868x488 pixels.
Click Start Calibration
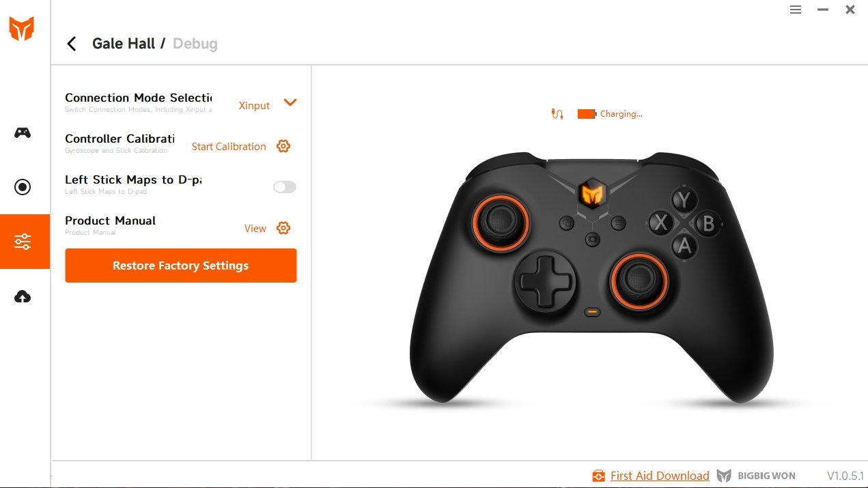click(229, 146)
